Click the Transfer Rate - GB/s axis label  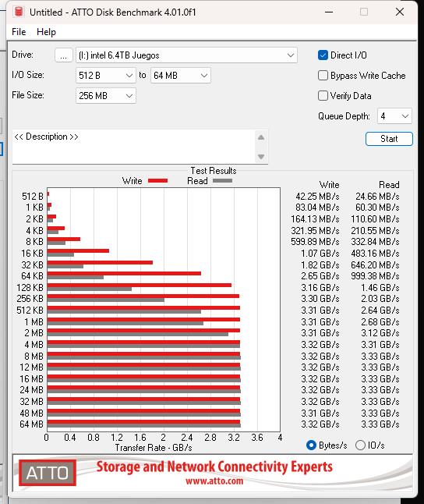coord(154,448)
